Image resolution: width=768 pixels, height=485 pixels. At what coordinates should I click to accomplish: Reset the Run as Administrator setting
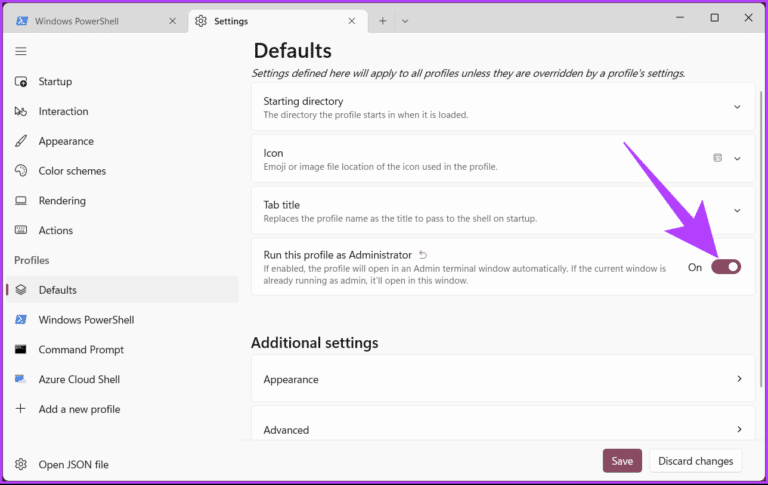coord(423,255)
